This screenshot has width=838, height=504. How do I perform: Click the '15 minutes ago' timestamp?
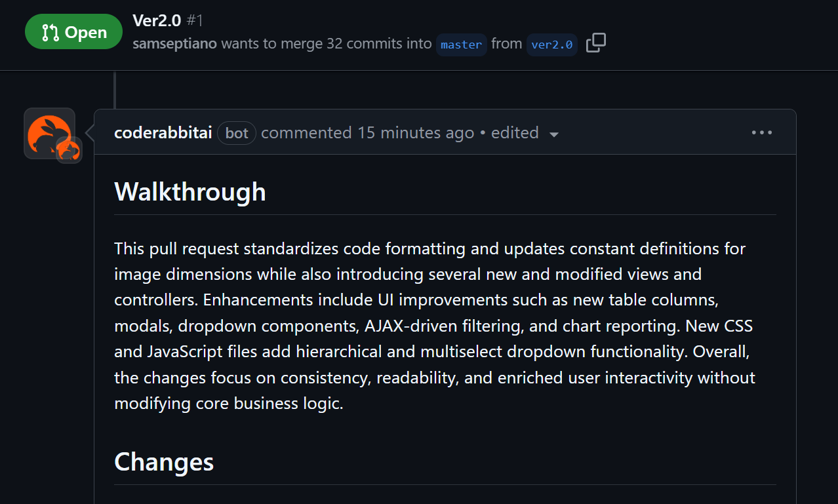point(416,132)
